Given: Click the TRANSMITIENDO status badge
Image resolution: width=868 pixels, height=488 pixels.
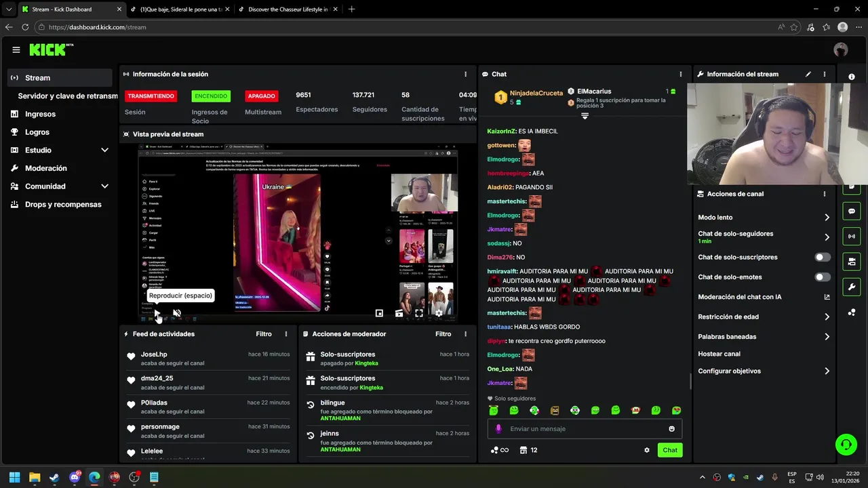Looking at the screenshot, I should click(x=151, y=96).
